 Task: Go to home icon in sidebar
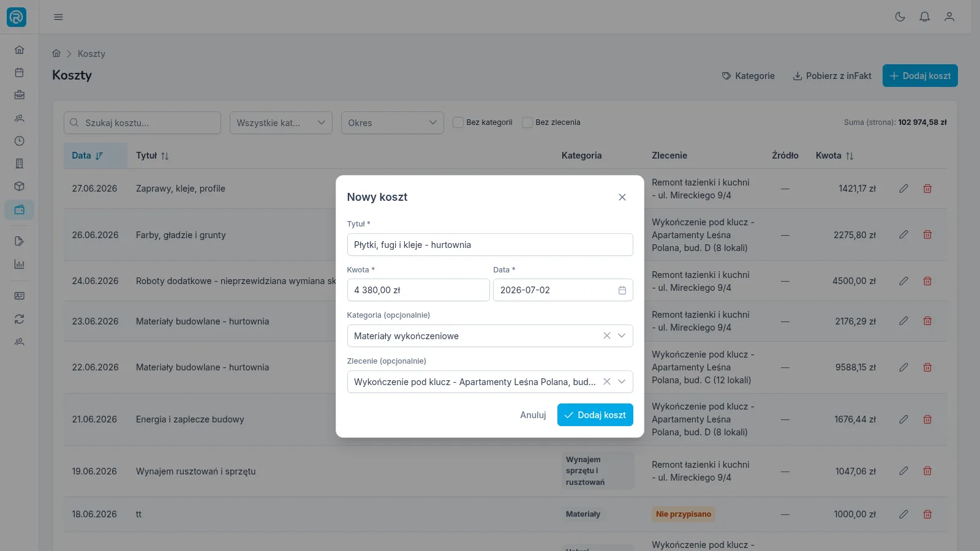[19, 50]
